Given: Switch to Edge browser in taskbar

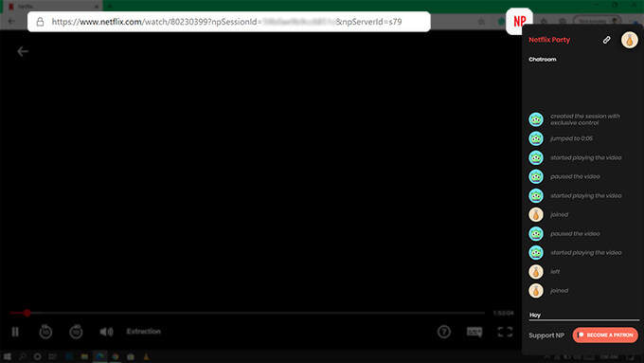Looking at the screenshot, I should [x=99, y=356].
